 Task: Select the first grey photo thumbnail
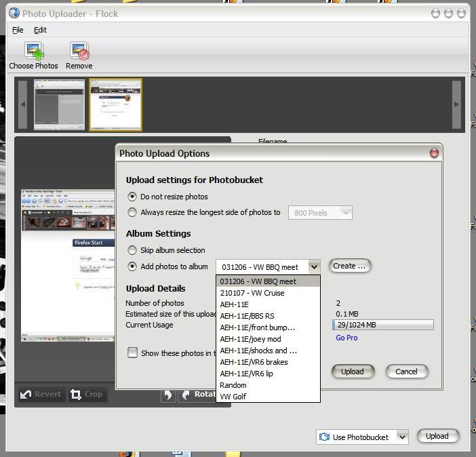(x=59, y=105)
